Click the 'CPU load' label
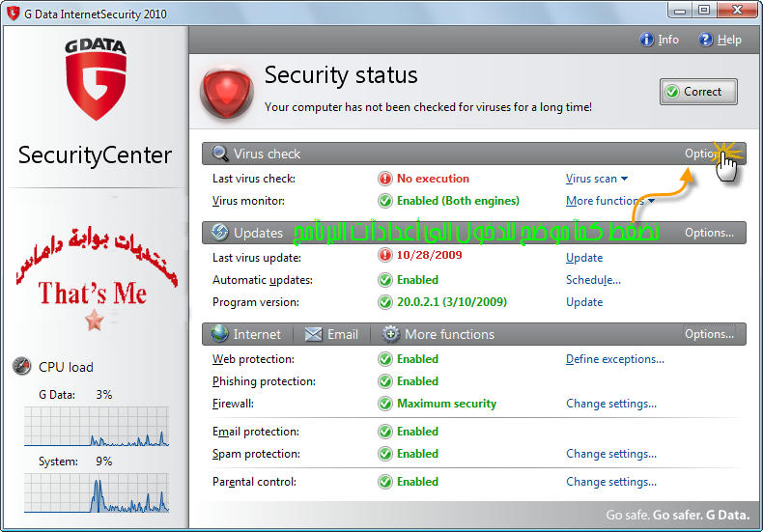 click(x=66, y=367)
